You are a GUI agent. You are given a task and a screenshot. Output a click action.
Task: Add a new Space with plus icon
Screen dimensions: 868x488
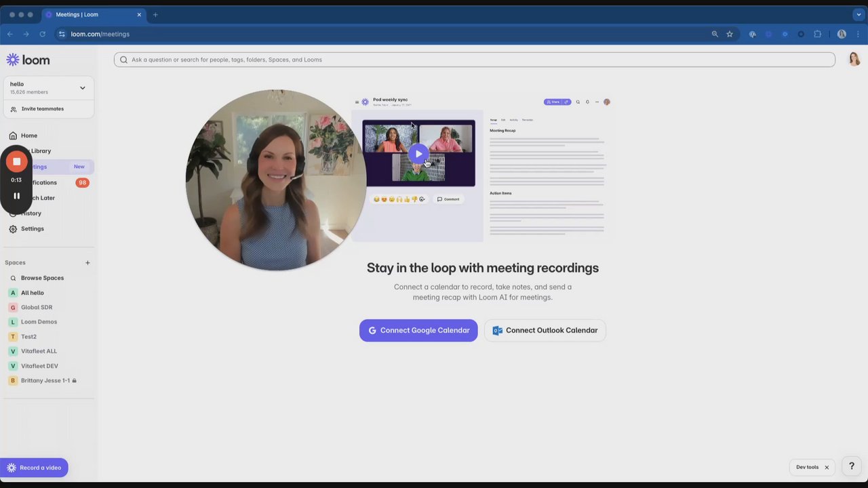(x=87, y=263)
